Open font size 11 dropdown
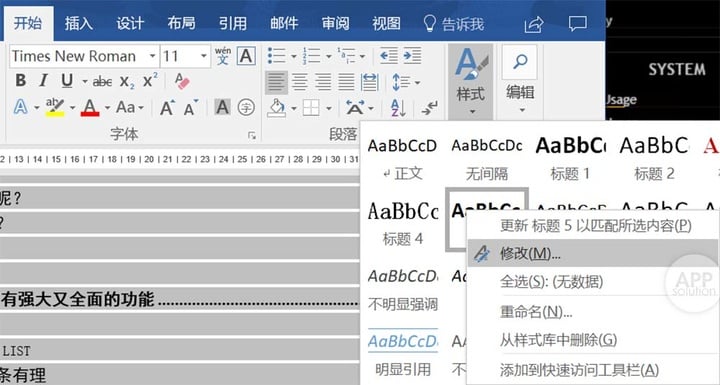The width and height of the screenshot is (720, 385). [x=203, y=56]
